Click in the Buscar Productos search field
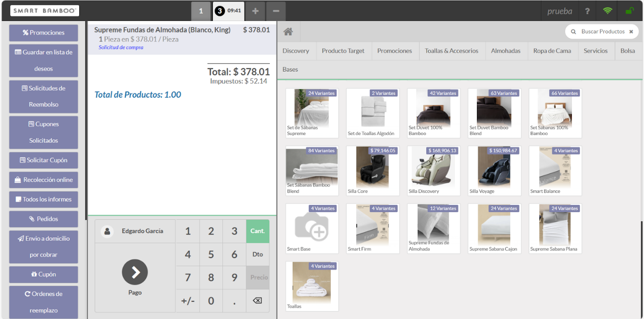The width and height of the screenshot is (644, 319). click(602, 31)
